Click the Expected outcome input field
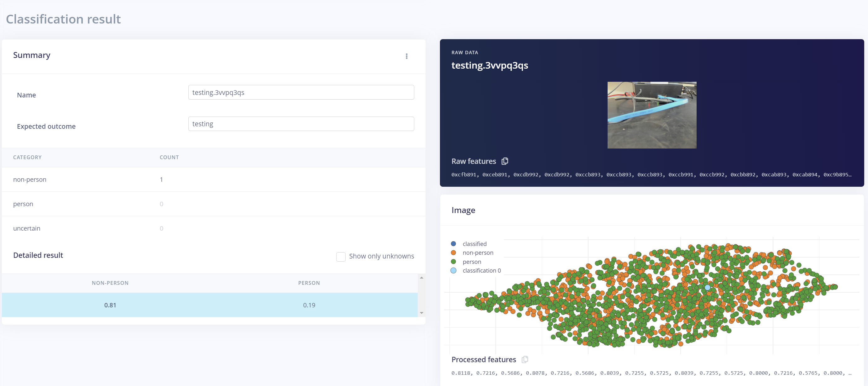Image resolution: width=868 pixels, height=386 pixels. (301, 124)
